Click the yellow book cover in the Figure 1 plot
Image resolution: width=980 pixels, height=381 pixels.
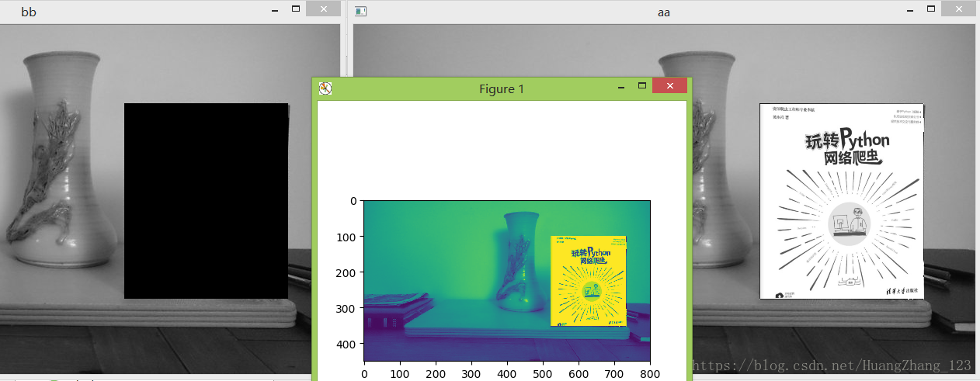pyautogui.click(x=589, y=280)
